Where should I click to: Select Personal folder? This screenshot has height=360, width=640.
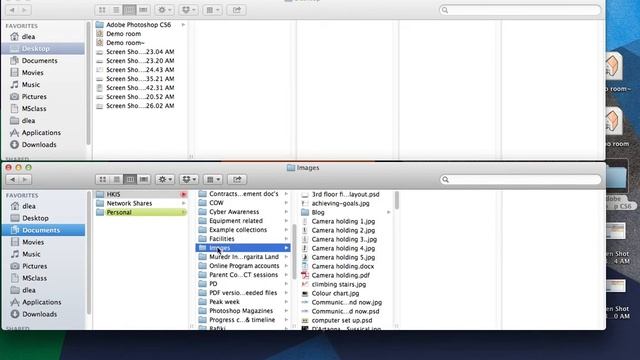click(x=141, y=212)
